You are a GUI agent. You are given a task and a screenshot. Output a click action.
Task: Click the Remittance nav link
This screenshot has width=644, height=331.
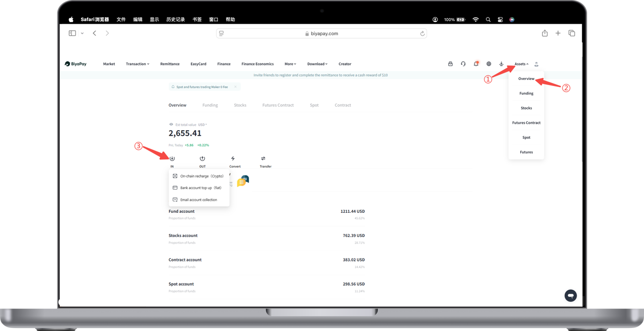tap(170, 64)
